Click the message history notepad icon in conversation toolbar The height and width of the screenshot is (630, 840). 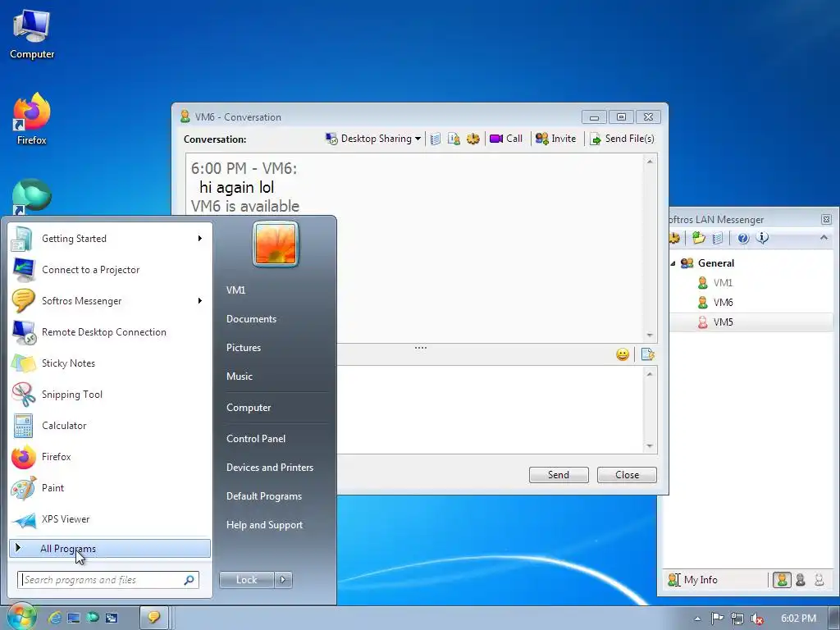435,139
